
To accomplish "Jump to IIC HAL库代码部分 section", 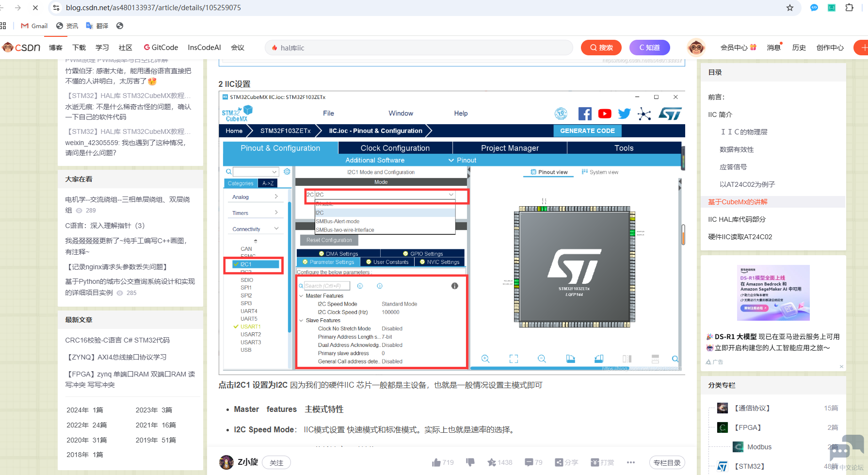I will 737,219.
